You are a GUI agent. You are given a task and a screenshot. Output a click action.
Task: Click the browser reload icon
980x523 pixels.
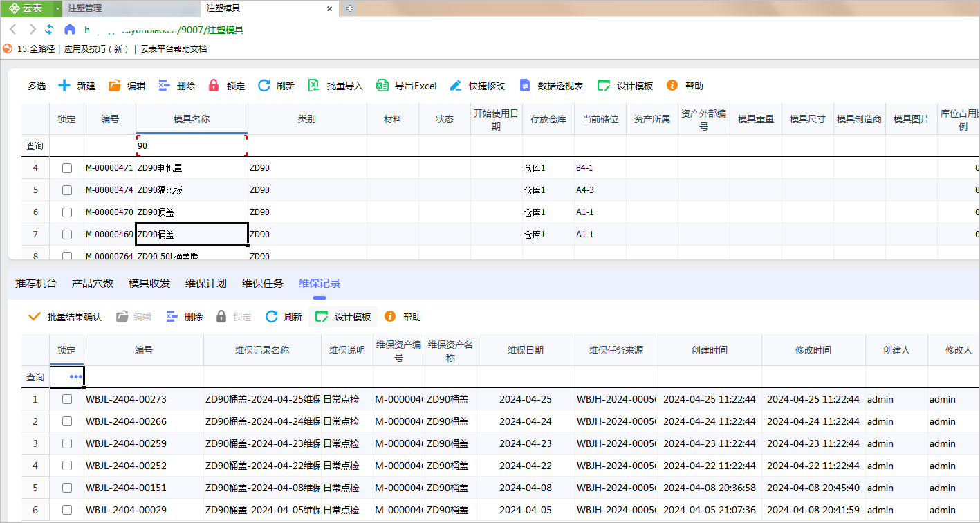50,30
